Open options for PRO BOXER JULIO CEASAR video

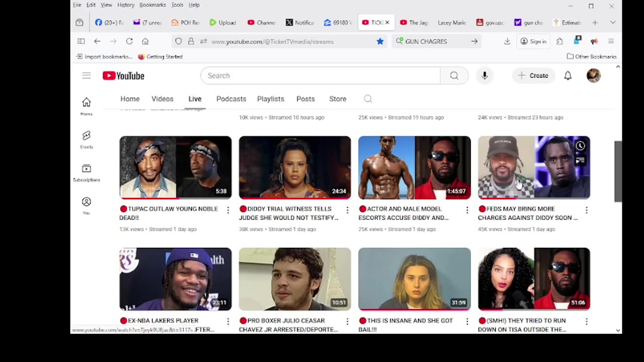click(x=347, y=321)
